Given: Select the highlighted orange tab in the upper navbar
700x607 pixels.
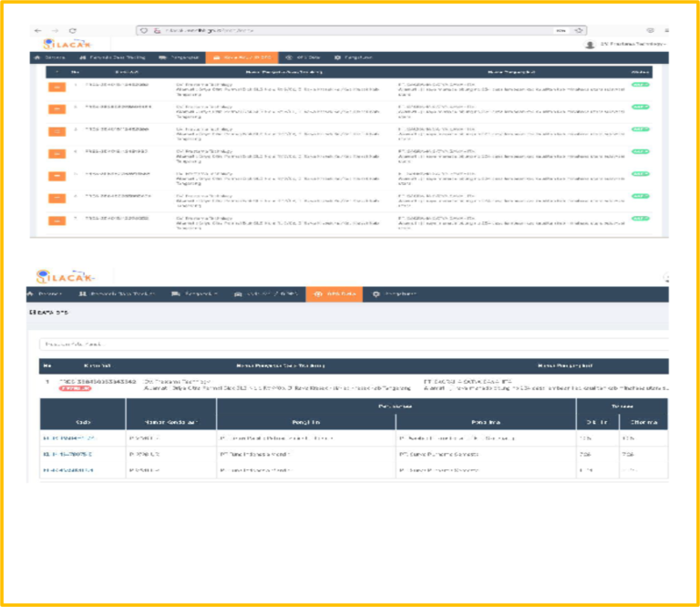Looking at the screenshot, I should (239, 57).
